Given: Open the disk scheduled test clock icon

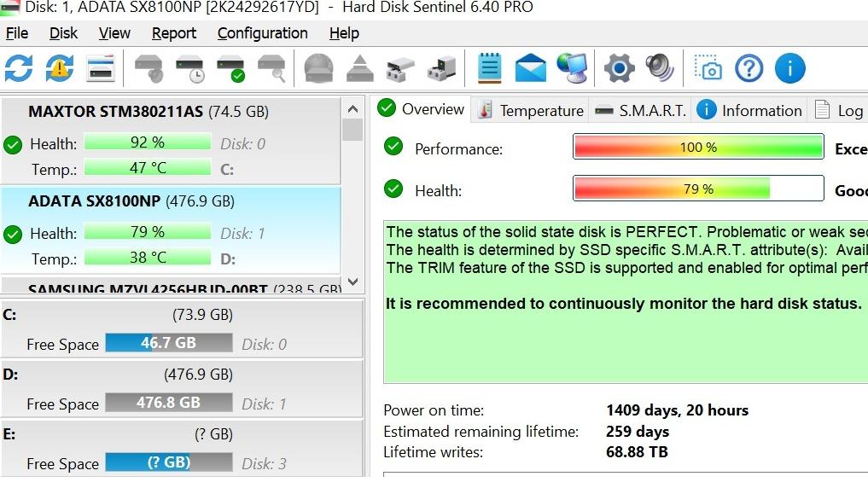Looking at the screenshot, I should (189, 68).
